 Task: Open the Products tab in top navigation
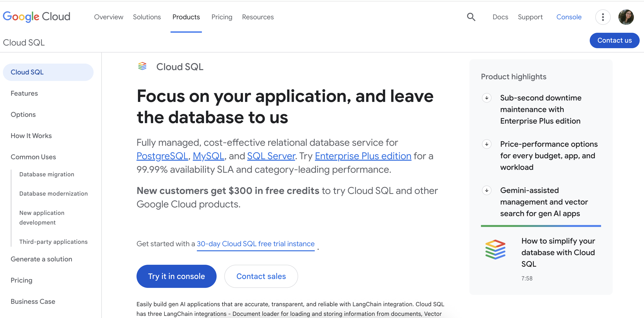pyautogui.click(x=186, y=17)
